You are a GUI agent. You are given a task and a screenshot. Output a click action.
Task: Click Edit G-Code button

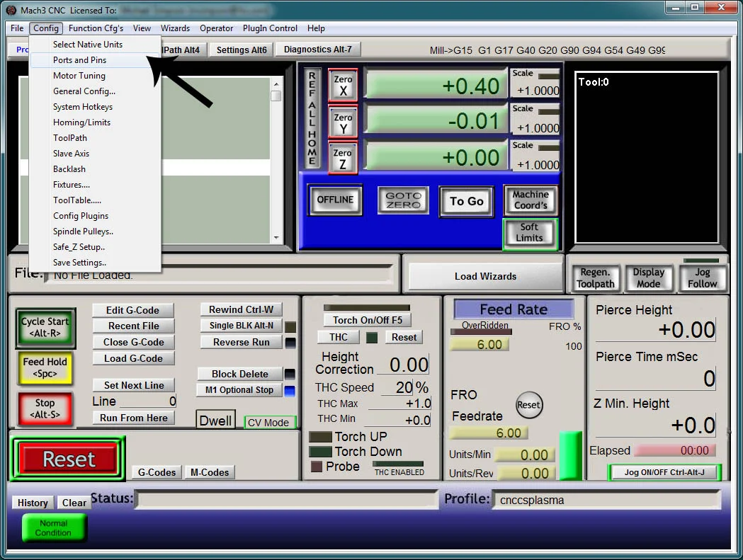click(x=132, y=310)
